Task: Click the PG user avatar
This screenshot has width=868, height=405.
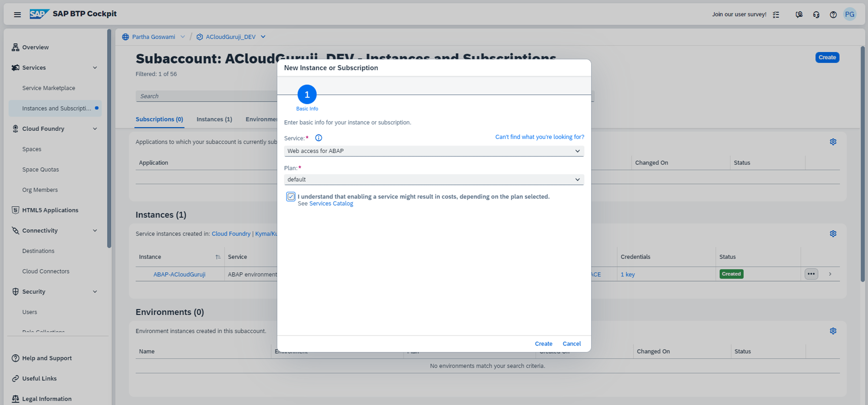Action: [x=849, y=14]
